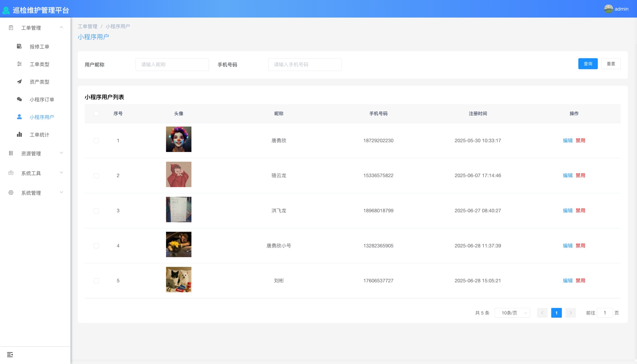Open the 小程序用户 menu item
This screenshot has height=364, width=637.
(x=42, y=117)
